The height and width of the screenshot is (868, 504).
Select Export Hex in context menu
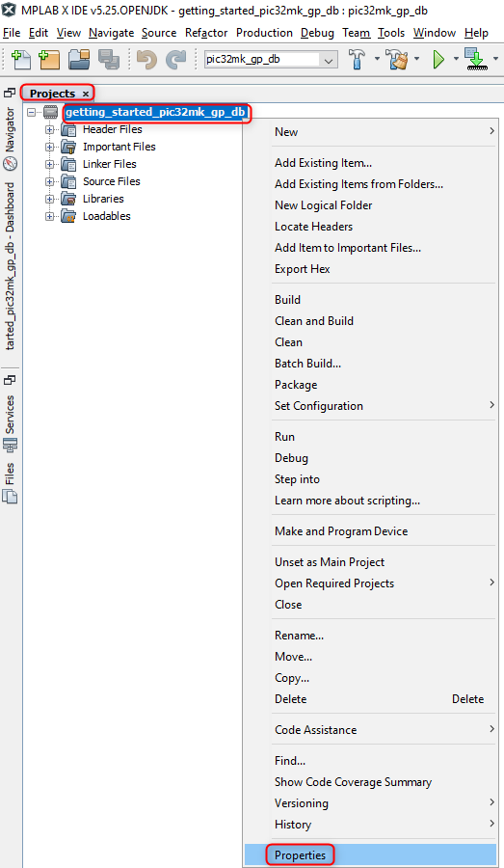click(370, 269)
